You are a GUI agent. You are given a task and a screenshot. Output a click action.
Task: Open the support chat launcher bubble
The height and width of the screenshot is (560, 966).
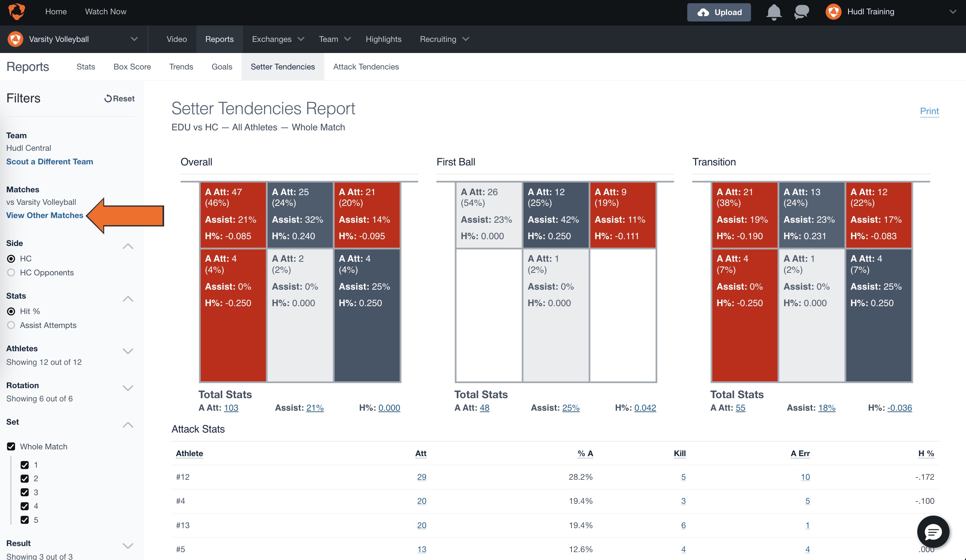click(933, 532)
